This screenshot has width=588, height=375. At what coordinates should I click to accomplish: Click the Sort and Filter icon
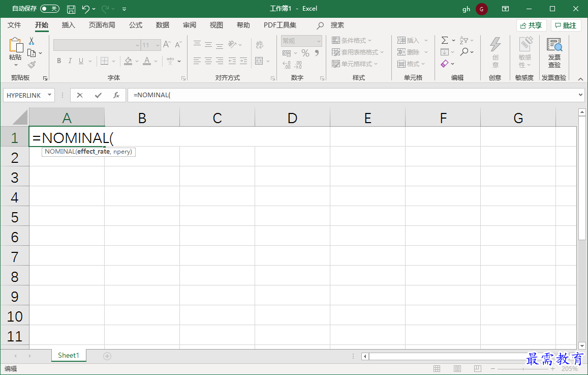(464, 40)
